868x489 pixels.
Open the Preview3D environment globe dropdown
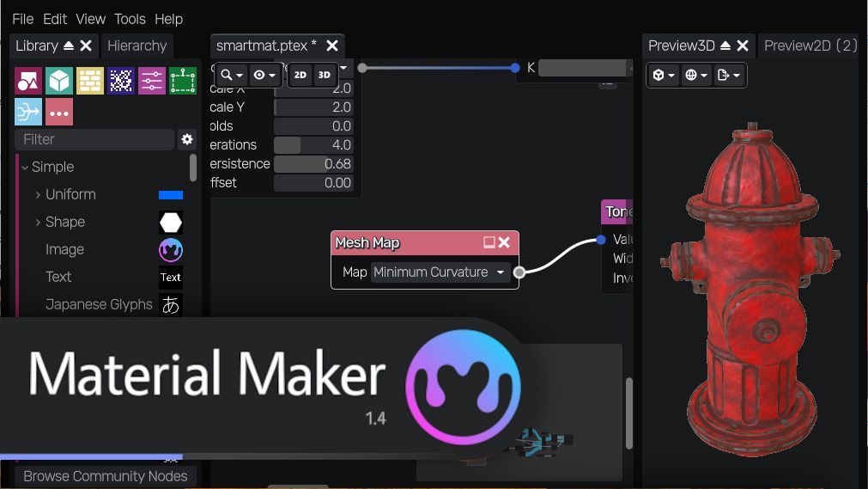(x=695, y=75)
